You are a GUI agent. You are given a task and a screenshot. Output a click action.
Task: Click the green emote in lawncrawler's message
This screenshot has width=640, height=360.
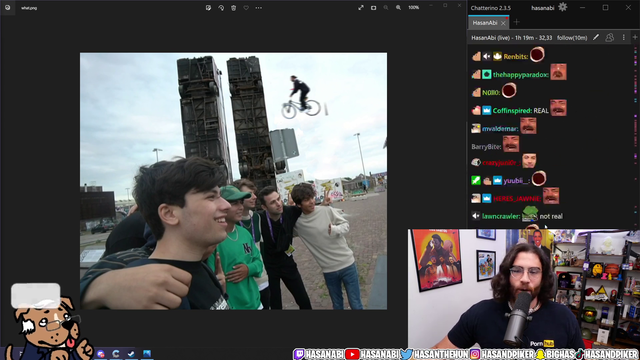(x=530, y=213)
